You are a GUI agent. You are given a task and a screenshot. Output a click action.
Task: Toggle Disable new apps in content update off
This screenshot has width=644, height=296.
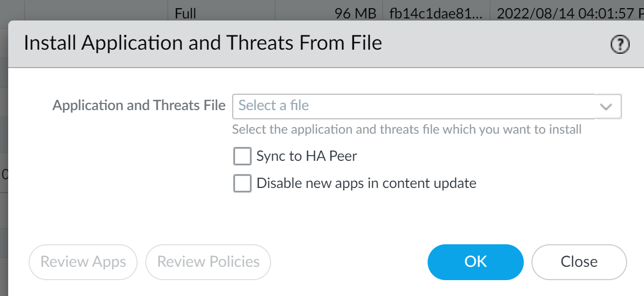242,183
